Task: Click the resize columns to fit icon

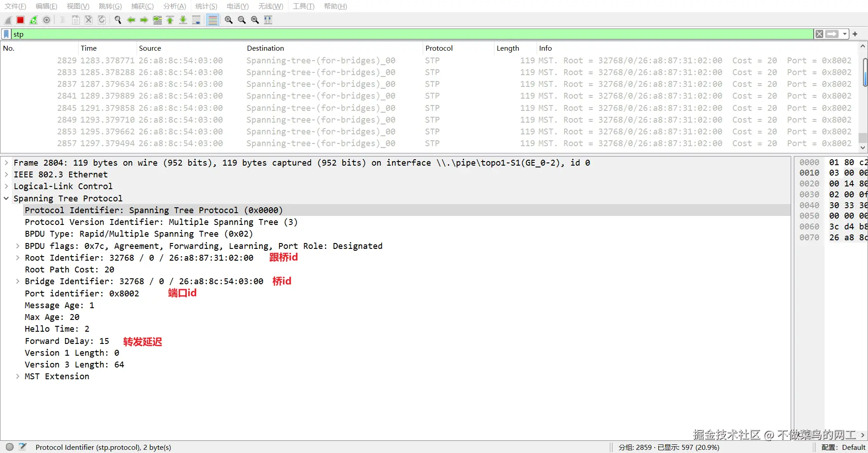Action: [268, 20]
